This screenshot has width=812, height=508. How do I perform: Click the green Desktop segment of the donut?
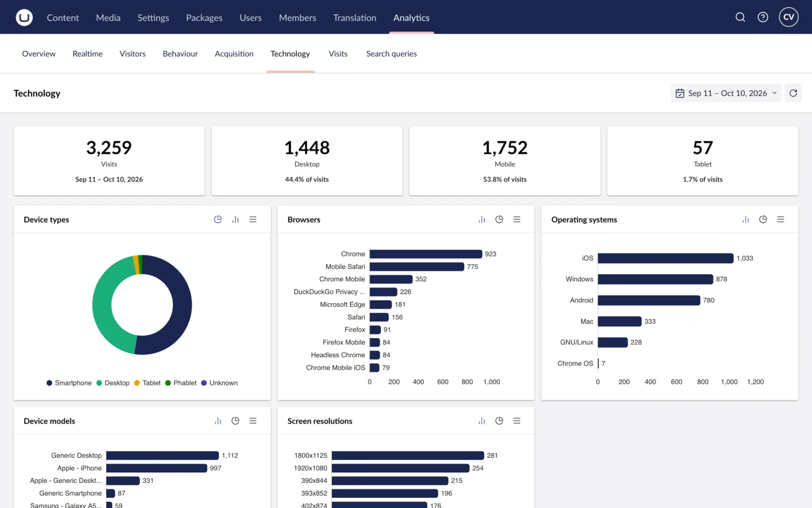(103, 307)
